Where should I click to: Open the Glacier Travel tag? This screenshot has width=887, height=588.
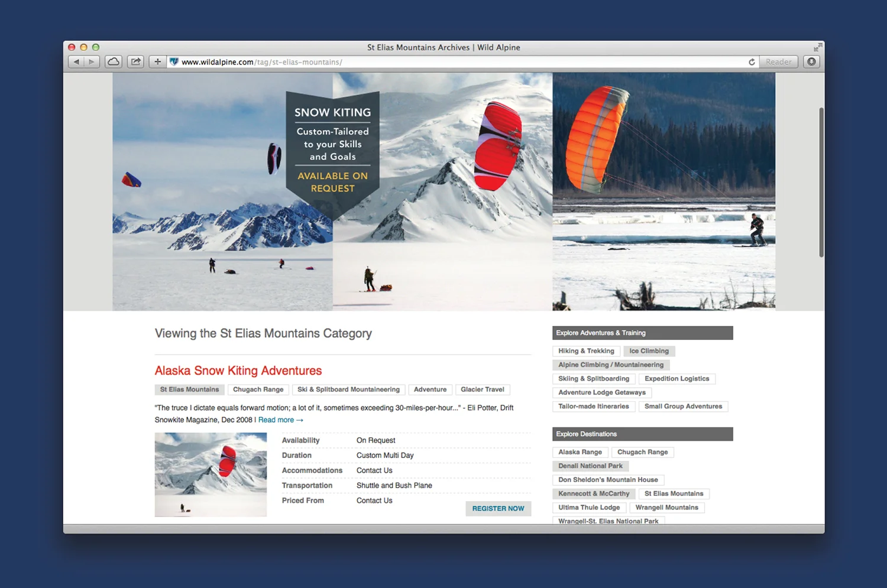(483, 389)
